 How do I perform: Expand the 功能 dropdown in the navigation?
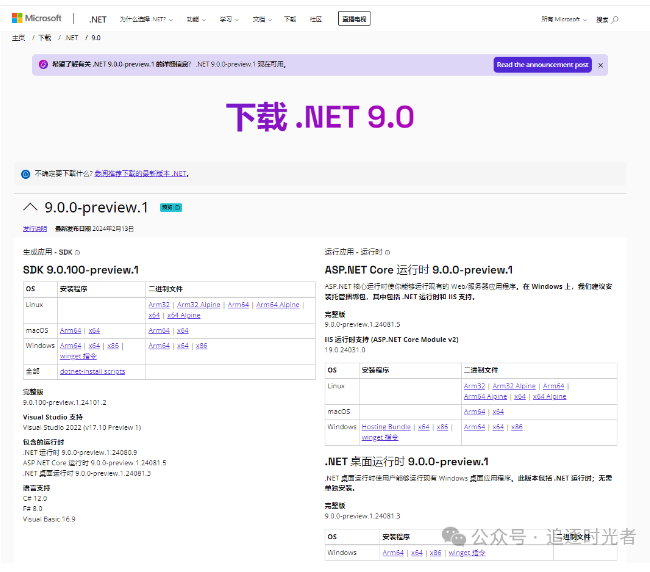pos(196,19)
